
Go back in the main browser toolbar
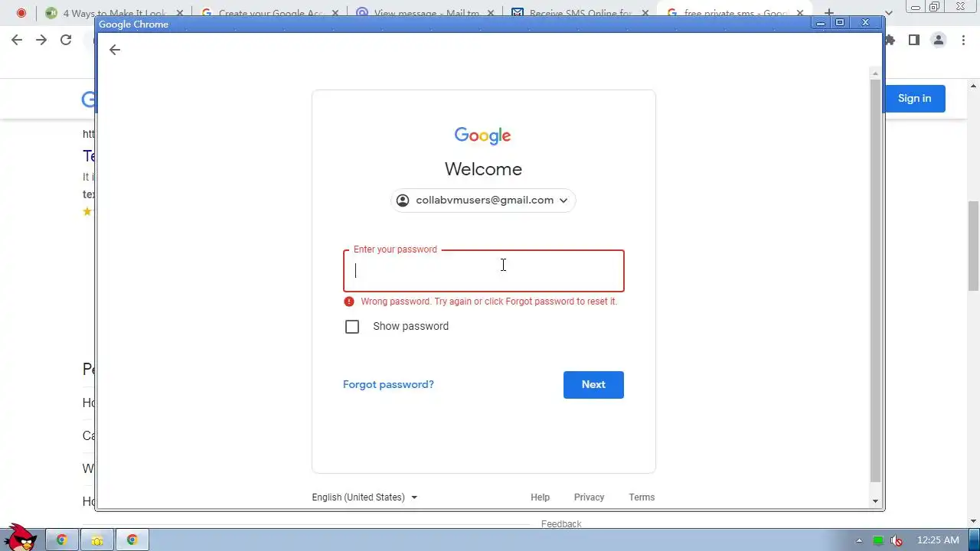(x=17, y=40)
